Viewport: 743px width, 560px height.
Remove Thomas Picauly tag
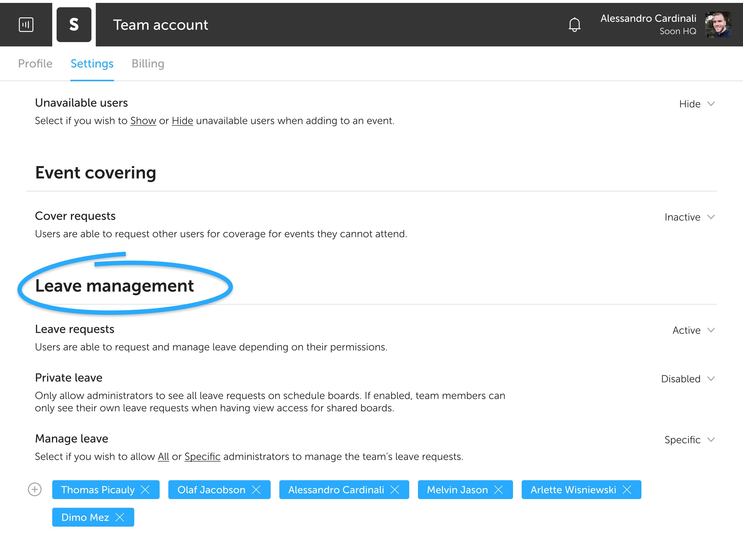145,490
